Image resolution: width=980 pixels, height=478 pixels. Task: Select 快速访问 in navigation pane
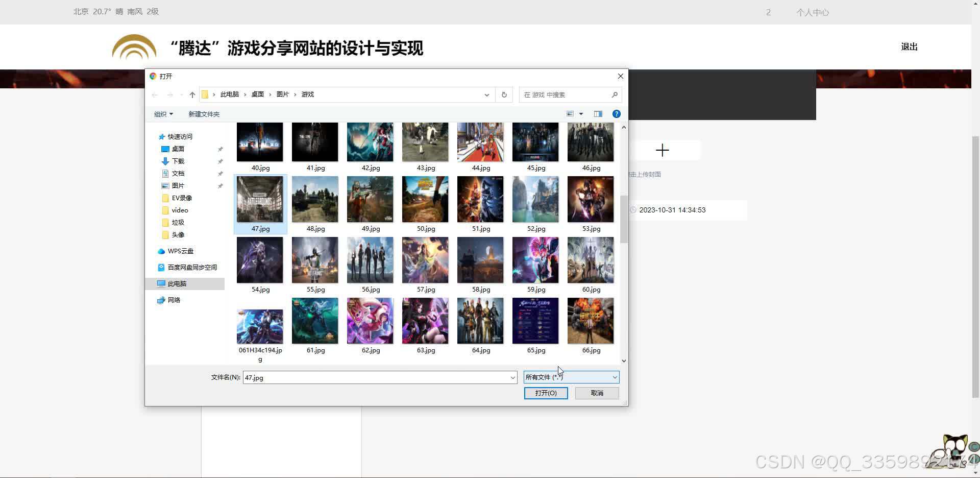[x=180, y=136]
